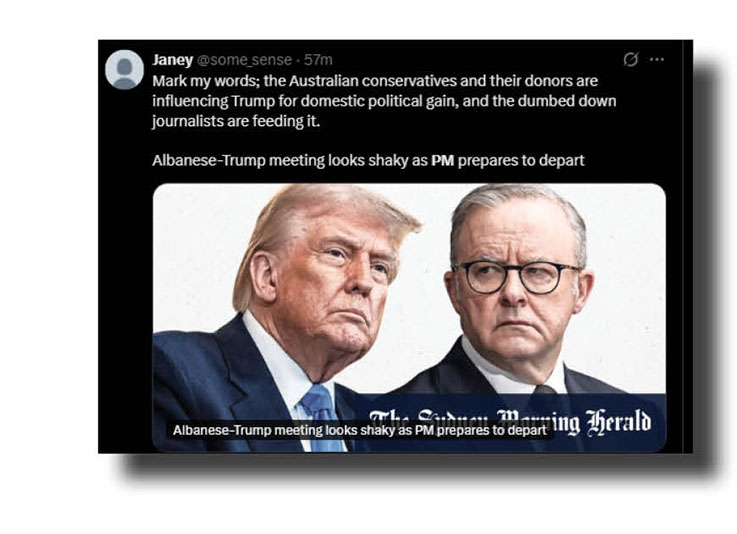Open the @some_sense handle link
This screenshot has height=534, width=737.
tap(244, 60)
